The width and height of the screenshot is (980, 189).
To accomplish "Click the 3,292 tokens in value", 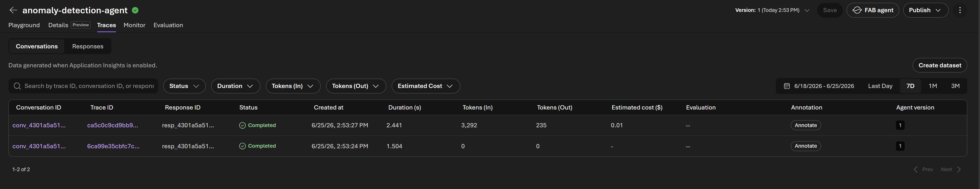I will [469, 126].
